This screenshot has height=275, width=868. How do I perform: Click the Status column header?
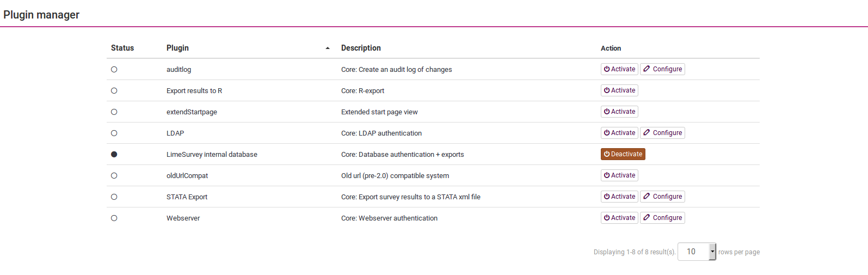pos(122,48)
